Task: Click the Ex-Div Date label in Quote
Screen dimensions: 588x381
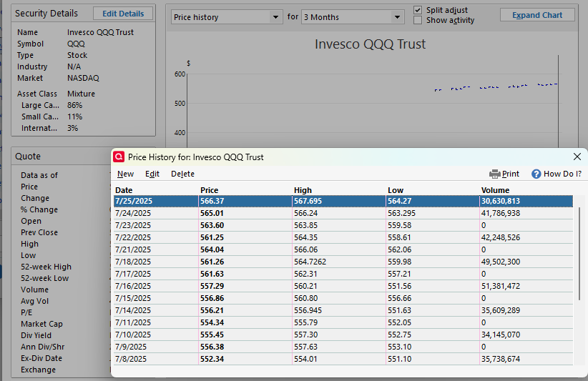Action: [41, 358]
